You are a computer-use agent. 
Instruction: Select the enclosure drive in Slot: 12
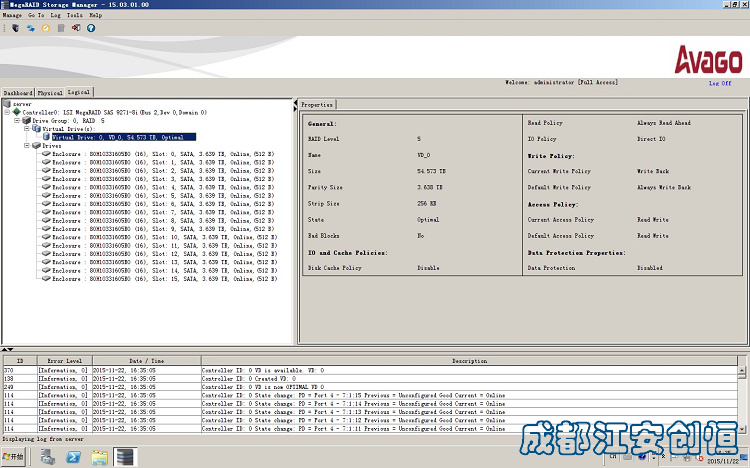pyautogui.click(x=165, y=254)
